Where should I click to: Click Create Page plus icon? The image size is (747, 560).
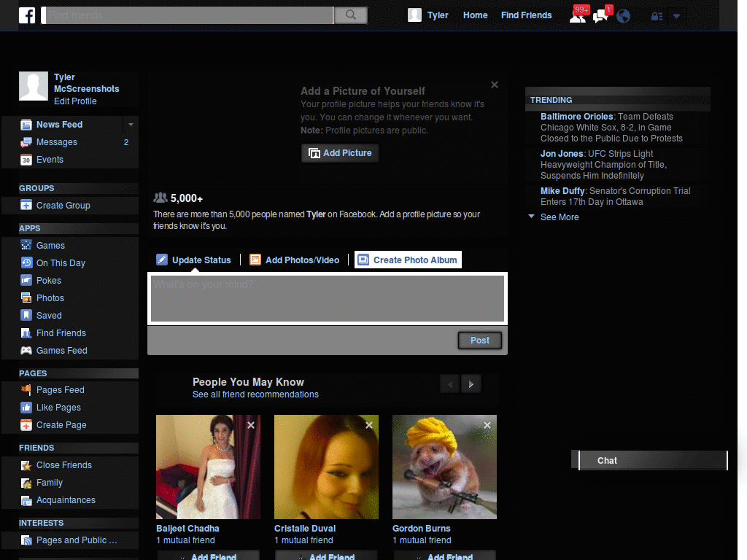pos(26,425)
